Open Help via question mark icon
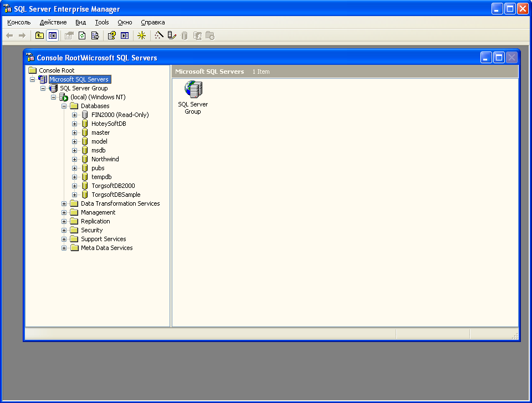The image size is (532, 403). (x=112, y=35)
